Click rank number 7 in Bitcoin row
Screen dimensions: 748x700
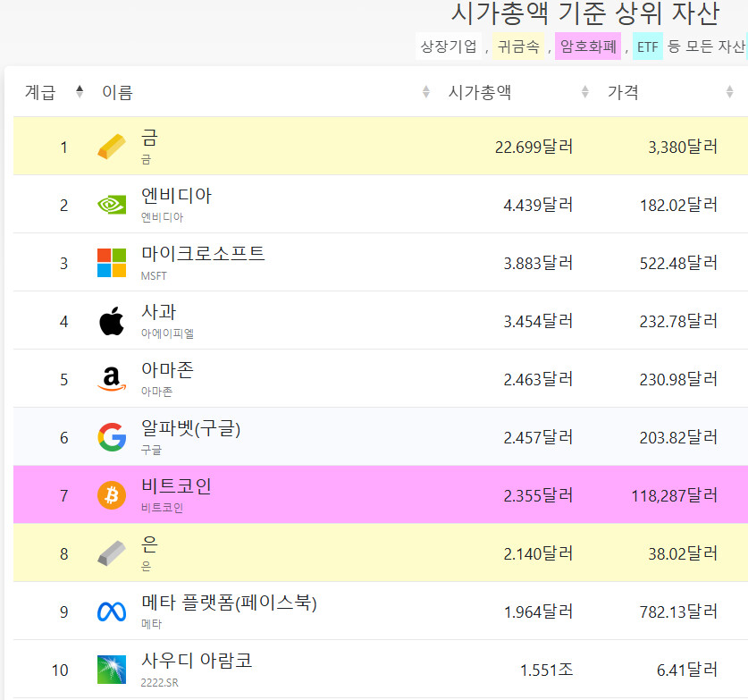[x=64, y=496]
